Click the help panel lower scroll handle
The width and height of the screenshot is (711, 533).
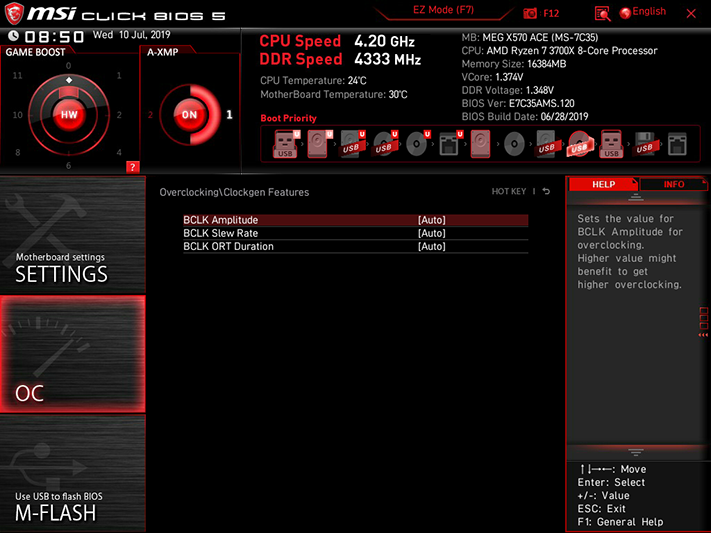click(x=636, y=452)
